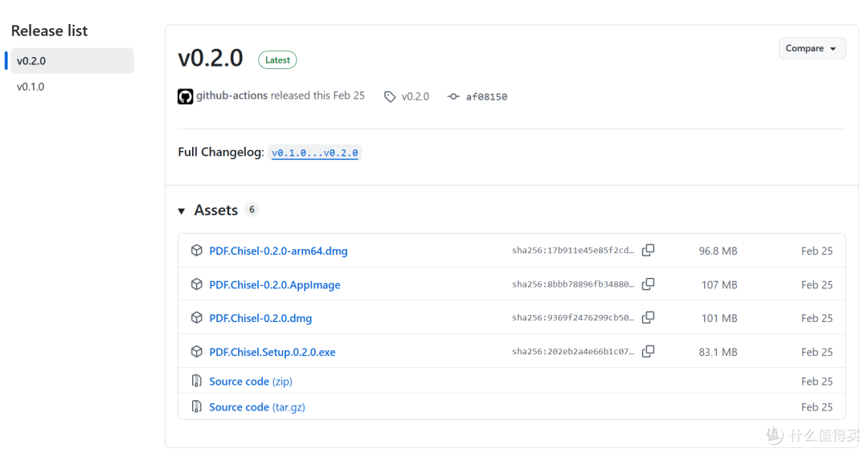Download Source code (tar.gz)
The height and width of the screenshot is (453, 868).
(257, 407)
